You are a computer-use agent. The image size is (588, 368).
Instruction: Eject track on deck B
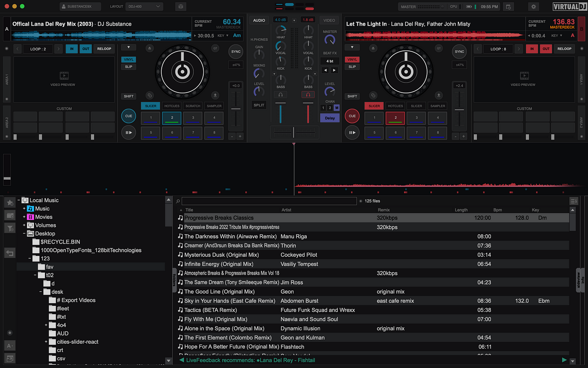(x=373, y=48)
